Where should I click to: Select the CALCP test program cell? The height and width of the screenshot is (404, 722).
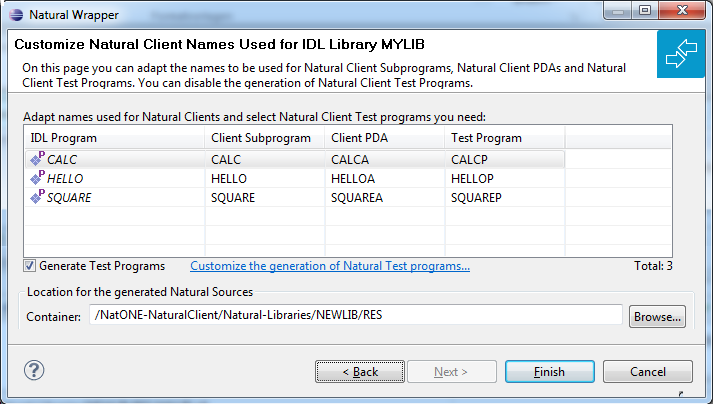click(505, 159)
